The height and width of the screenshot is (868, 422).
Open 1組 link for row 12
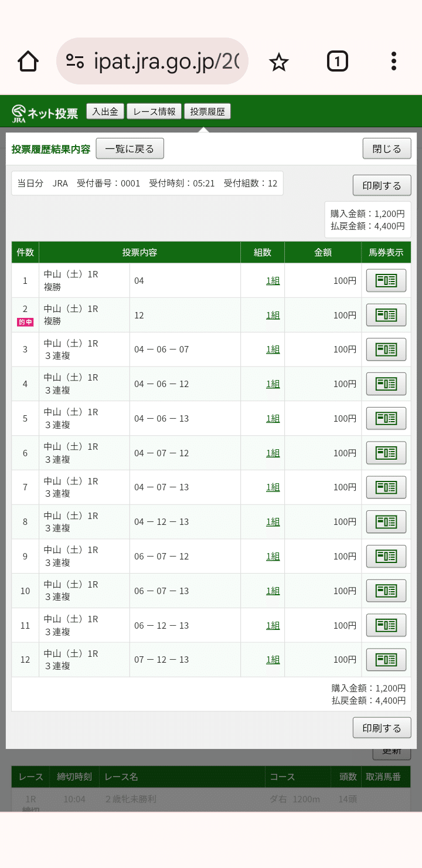273,660
